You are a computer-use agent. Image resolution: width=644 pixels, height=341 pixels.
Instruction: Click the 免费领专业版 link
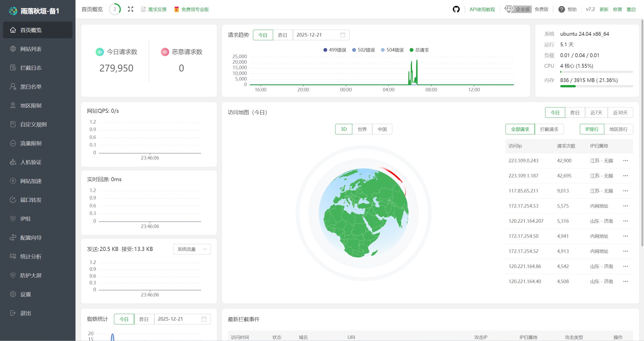(195, 9)
